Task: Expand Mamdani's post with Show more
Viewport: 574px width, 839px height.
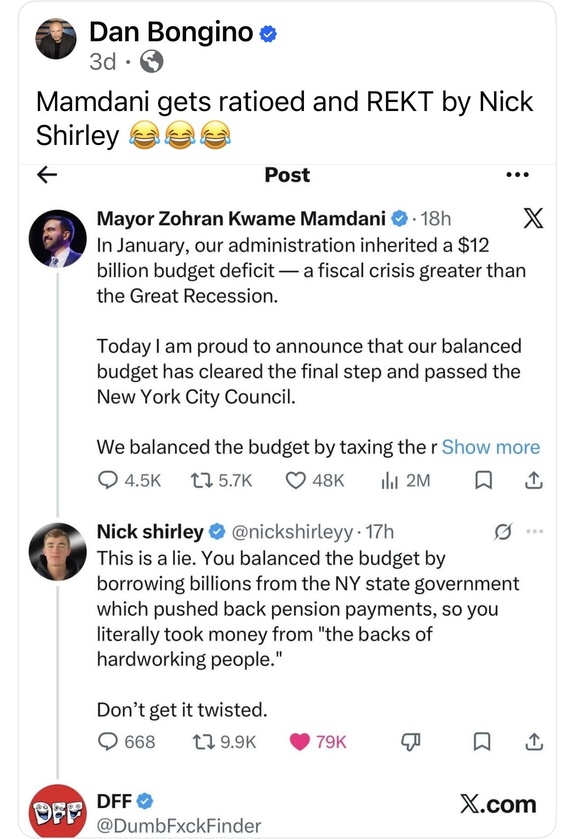Action: (x=491, y=447)
